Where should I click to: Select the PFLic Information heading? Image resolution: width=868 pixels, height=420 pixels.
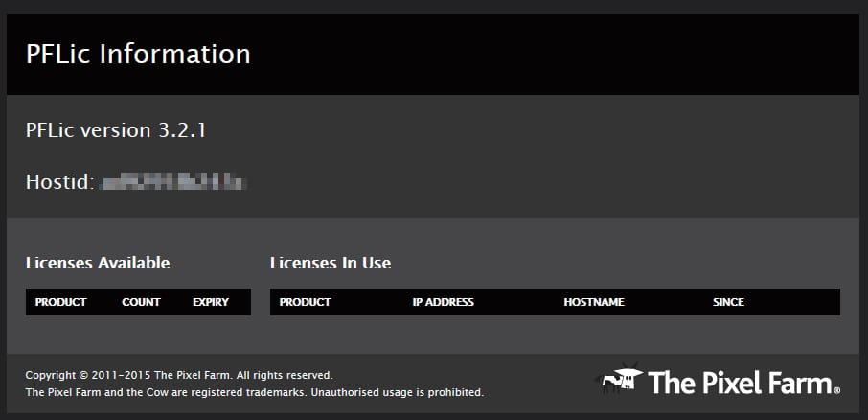pos(138,54)
